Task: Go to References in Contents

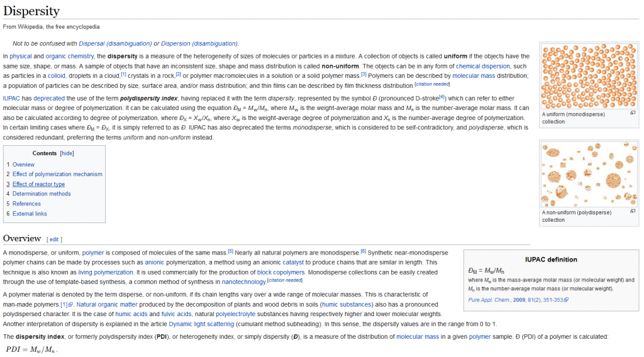Action: (26, 204)
